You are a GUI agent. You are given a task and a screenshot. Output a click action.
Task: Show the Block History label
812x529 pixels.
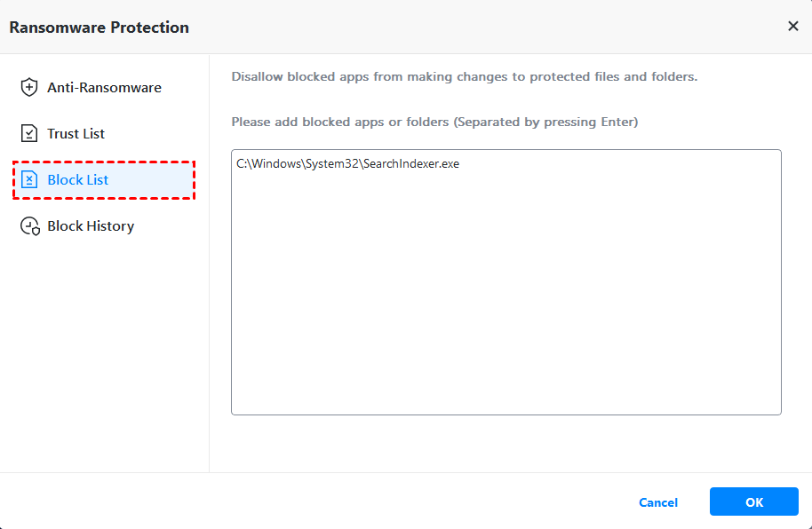[x=91, y=226]
